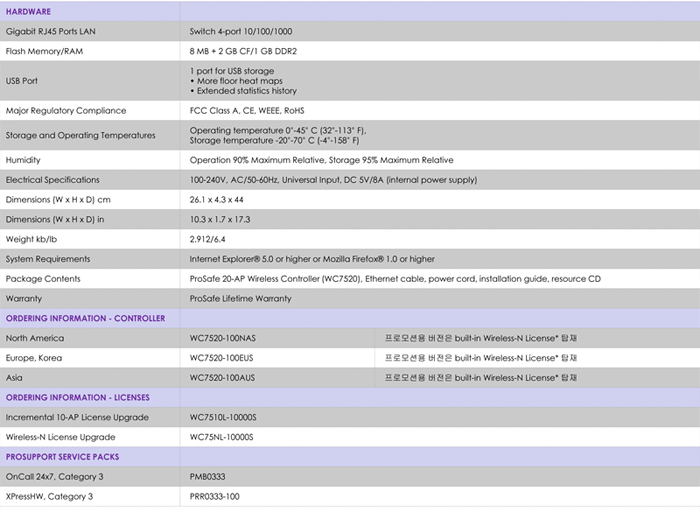This screenshot has width=700, height=512.
Task: Click part number 'PMB0333'
Action: point(207,477)
